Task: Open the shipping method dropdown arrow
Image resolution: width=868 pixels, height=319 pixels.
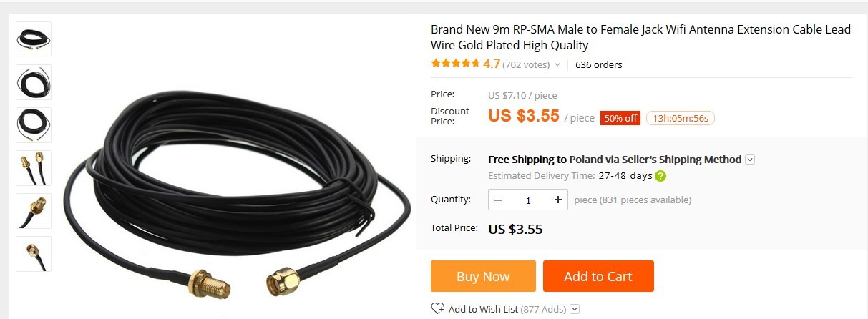Action: (750, 159)
